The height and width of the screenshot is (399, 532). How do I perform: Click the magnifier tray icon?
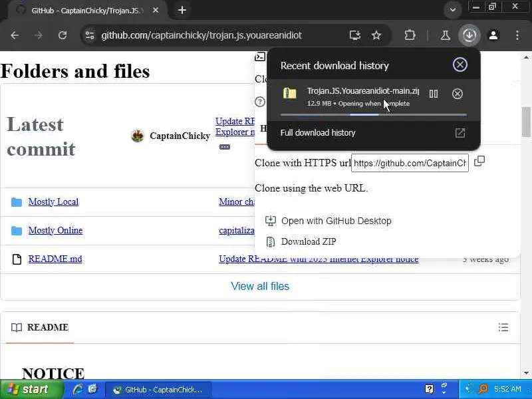483,389
